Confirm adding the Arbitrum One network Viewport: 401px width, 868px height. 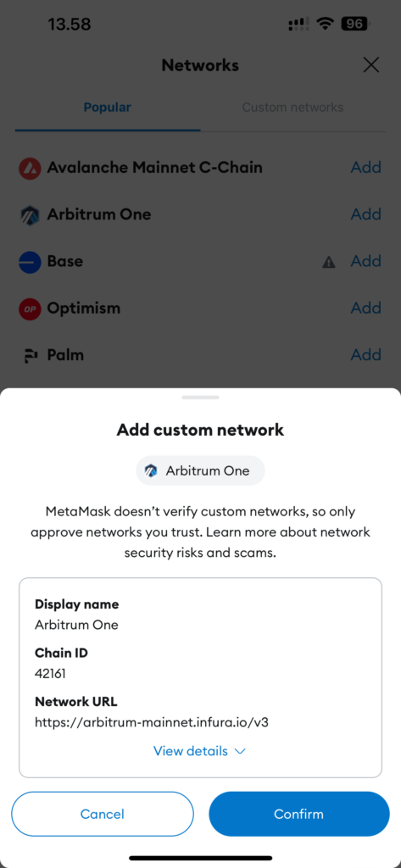click(299, 814)
